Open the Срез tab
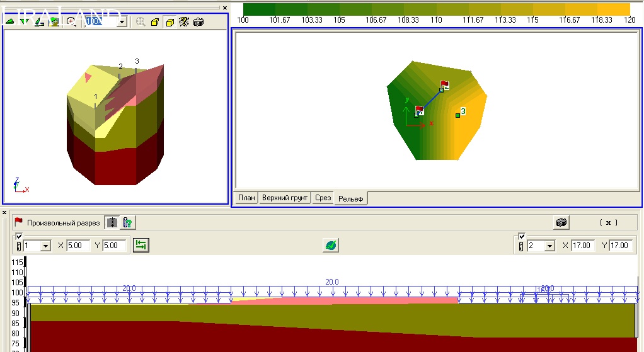 pos(323,198)
